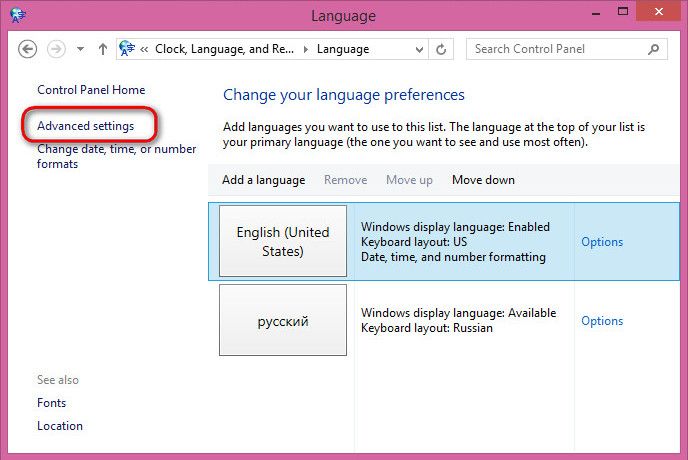Image resolution: width=688 pixels, height=460 pixels.
Task: Maximize the Language window
Action: pyautogui.click(x=622, y=11)
